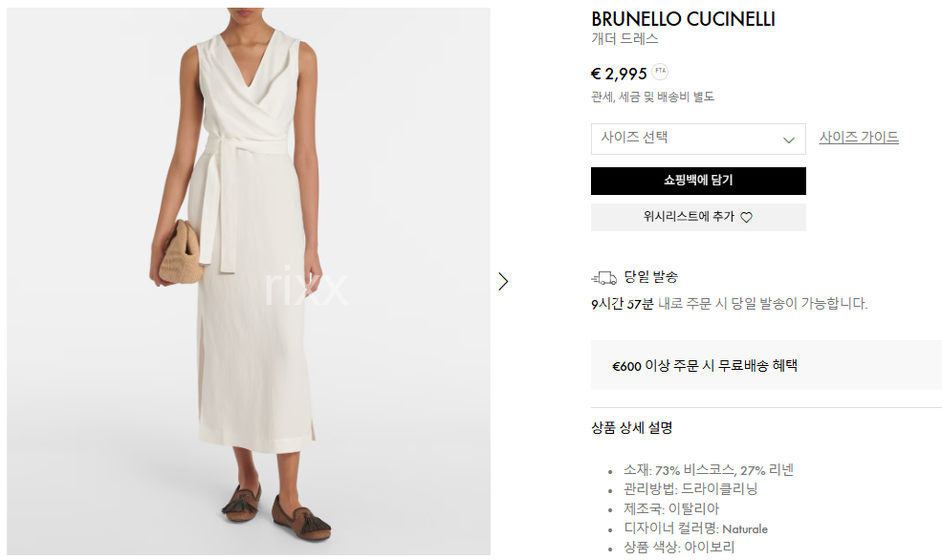Click the 9시간 57분 same-day shipping countdown
The width and height of the screenshot is (942, 560).
(x=622, y=304)
